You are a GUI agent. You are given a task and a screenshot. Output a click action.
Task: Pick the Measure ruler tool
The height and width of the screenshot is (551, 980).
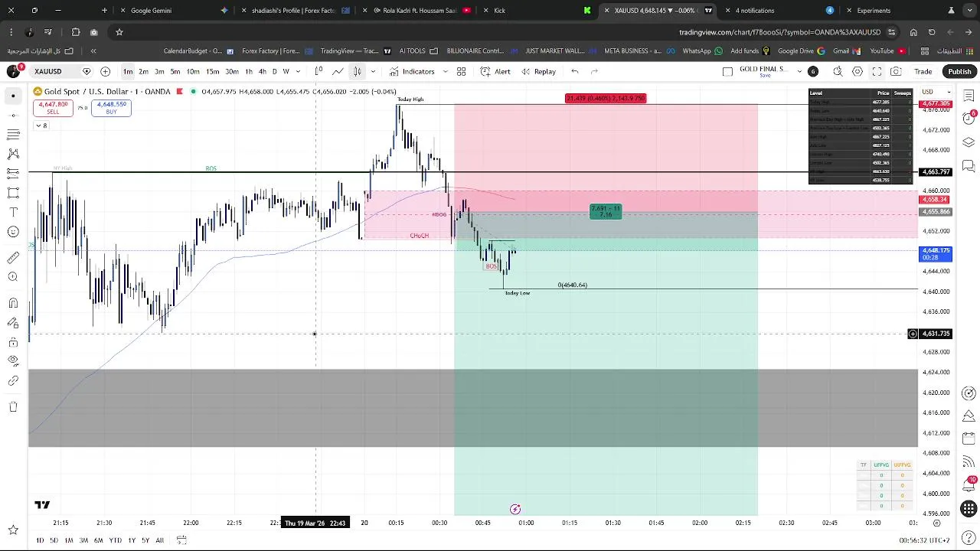tap(13, 257)
